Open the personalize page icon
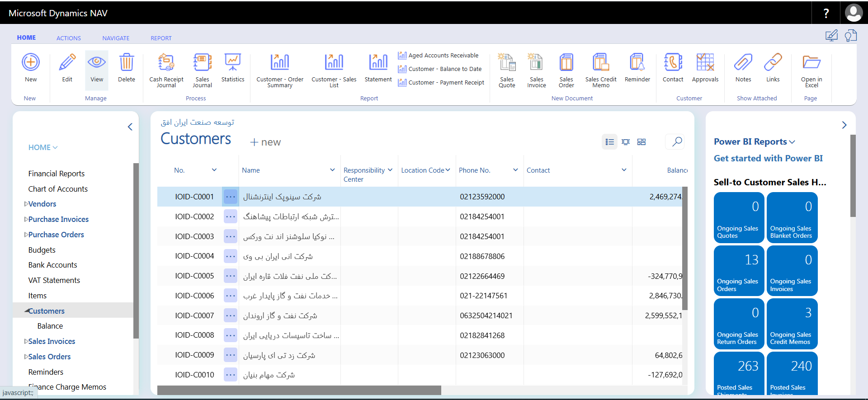Image resolution: width=868 pixels, height=400 pixels. pos(831,36)
